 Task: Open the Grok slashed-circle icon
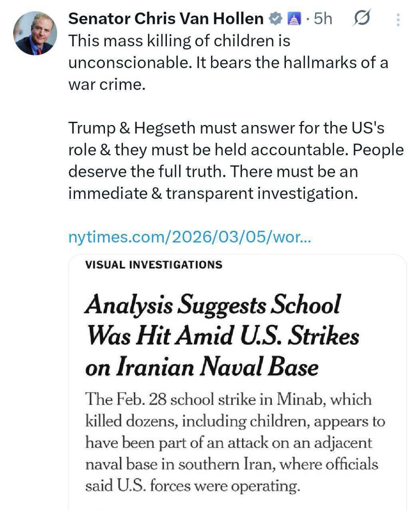point(361,19)
